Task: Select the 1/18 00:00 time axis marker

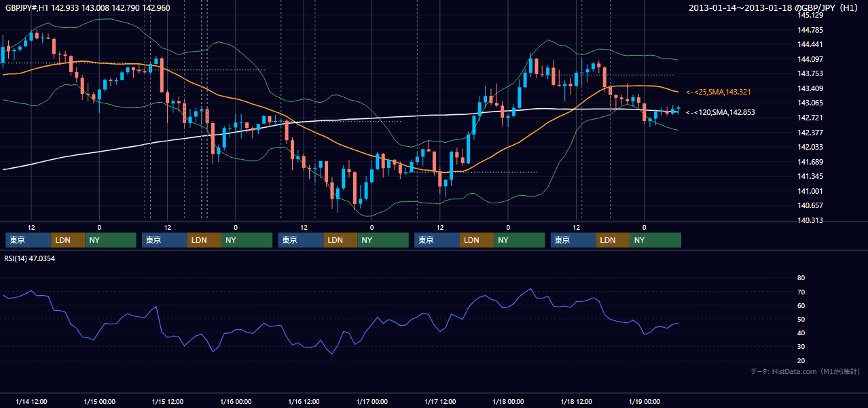Action: pos(508,401)
